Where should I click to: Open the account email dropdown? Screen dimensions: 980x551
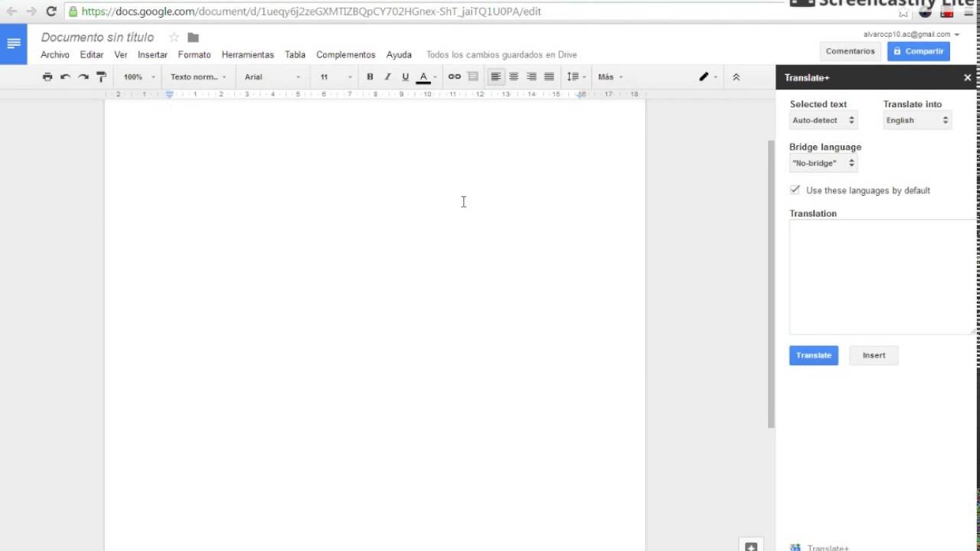[911, 34]
